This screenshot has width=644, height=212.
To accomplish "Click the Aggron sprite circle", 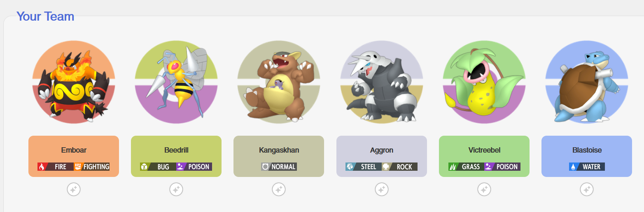I will (382, 82).
